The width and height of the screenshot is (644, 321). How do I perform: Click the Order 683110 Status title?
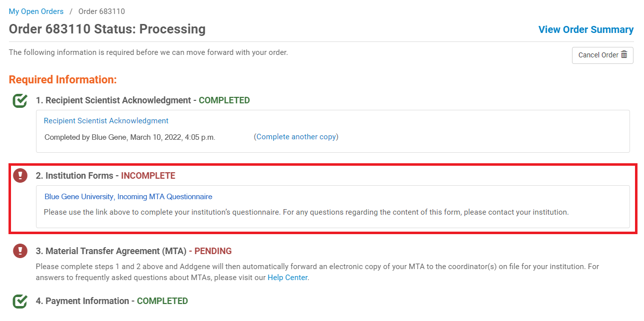click(x=107, y=29)
